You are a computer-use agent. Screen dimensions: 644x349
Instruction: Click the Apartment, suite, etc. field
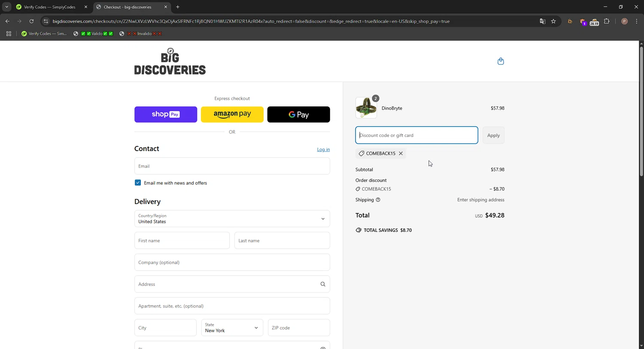point(232,306)
